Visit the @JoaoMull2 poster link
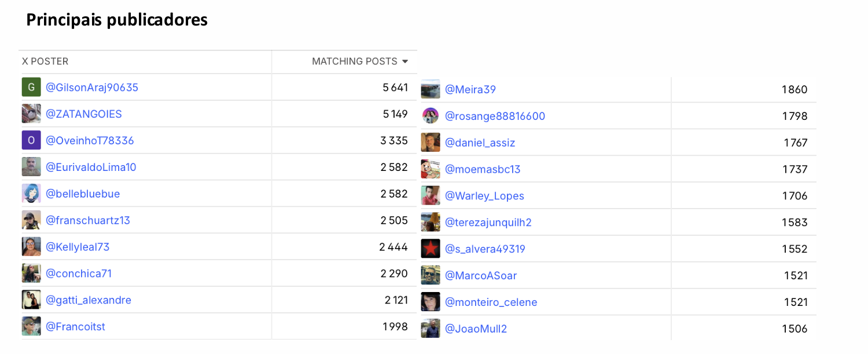 point(476,329)
